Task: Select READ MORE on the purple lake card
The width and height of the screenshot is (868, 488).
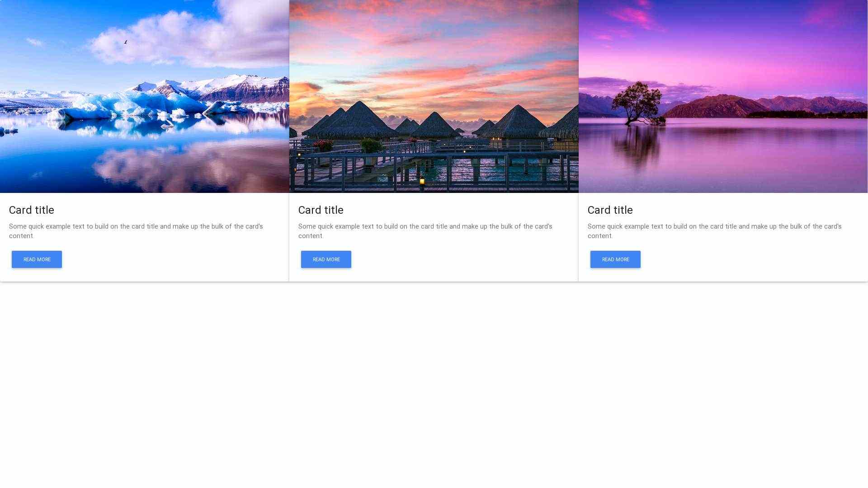Action: tap(615, 259)
